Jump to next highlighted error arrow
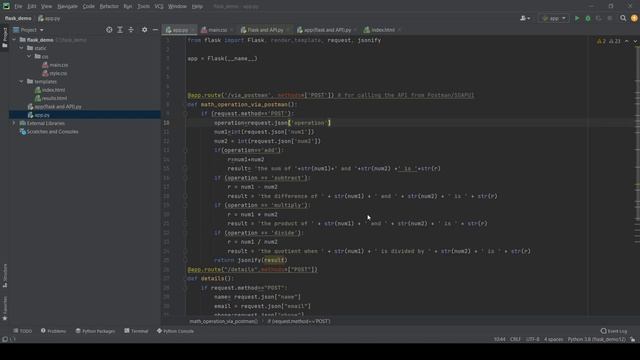This screenshot has height=360, width=640. (x=635, y=41)
